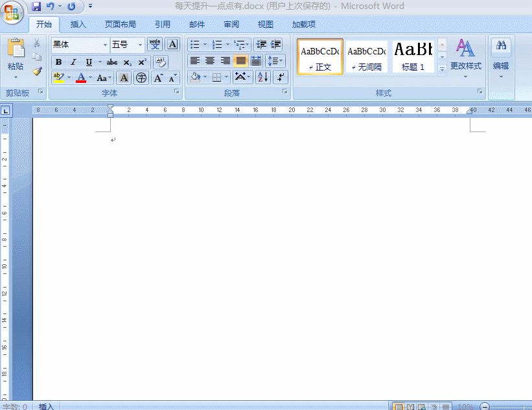Toggle superscript formatting

click(x=142, y=62)
